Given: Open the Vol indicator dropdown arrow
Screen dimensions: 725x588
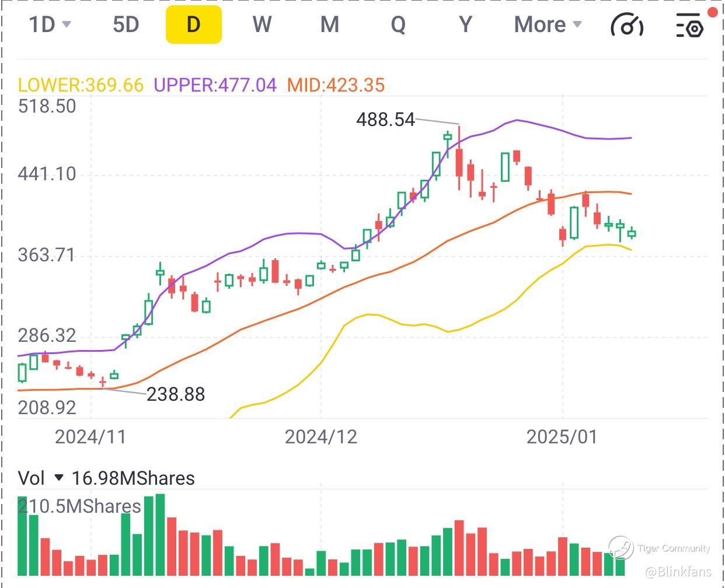Looking at the screenshot, I should [x=58, y=478].
